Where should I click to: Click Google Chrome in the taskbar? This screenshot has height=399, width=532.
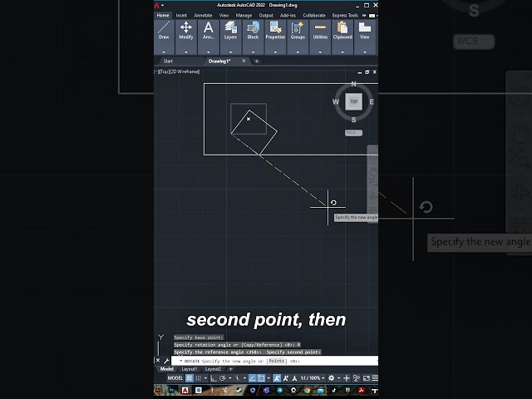(307, 390)
